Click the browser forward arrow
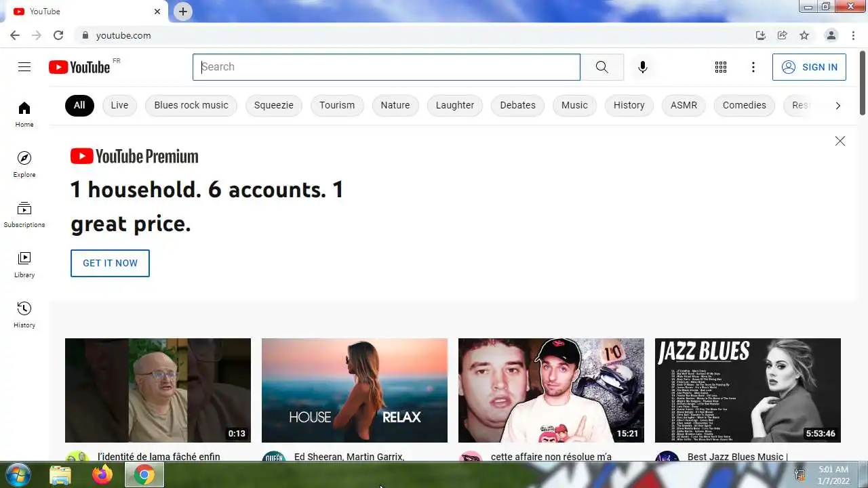The width and height of the screenshot is (868, 488). [x=37, y=35]
